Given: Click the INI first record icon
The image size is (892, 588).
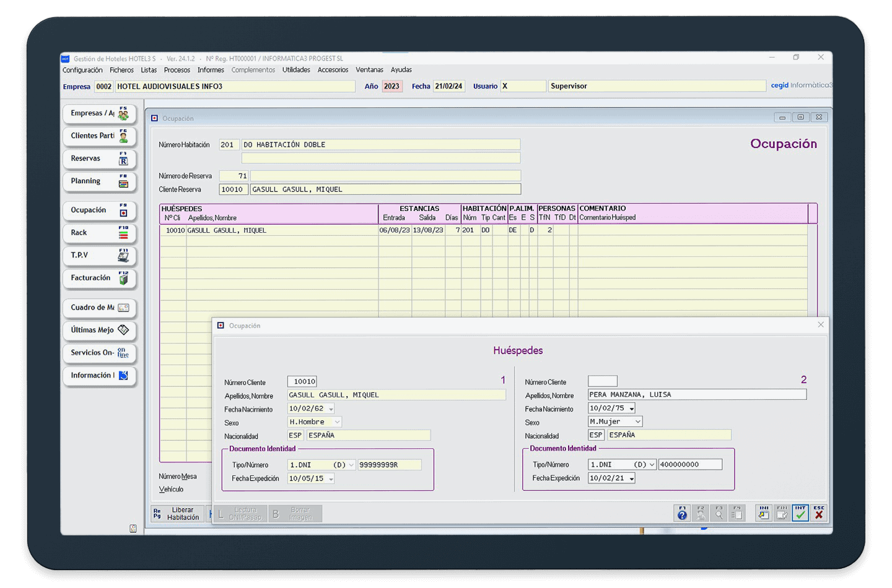Looking at the screenshot, I should (x=764, y=513).
